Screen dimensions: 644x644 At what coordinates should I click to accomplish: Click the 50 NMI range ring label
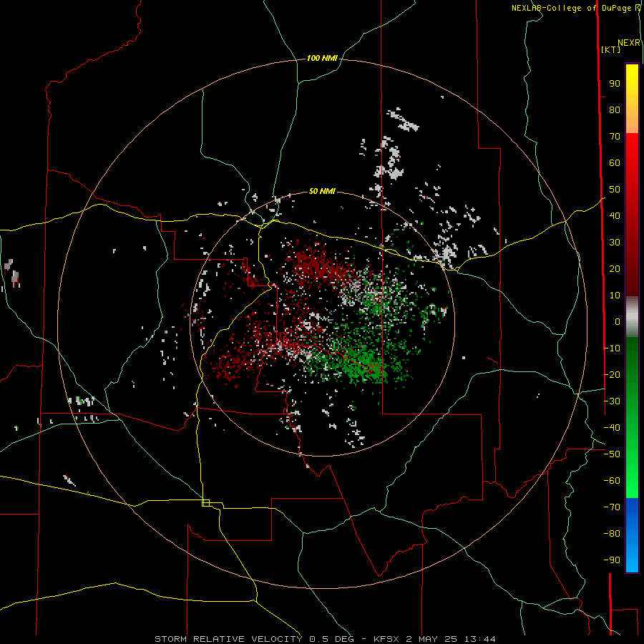coord(322,191)
